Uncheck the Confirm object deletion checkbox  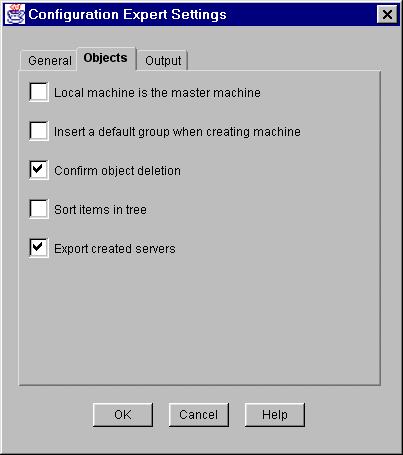click(x=39, y=170)
